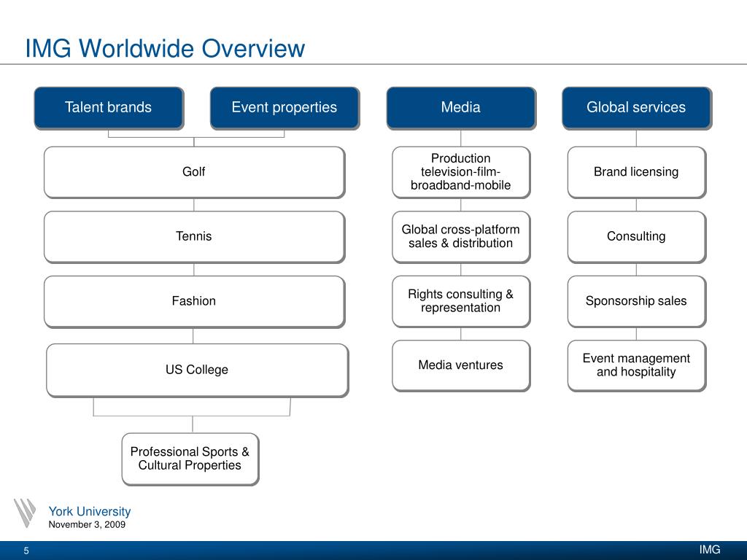747x560 pixels.
Task: Click Rights consulting & representation box
Action: point(461,301)
